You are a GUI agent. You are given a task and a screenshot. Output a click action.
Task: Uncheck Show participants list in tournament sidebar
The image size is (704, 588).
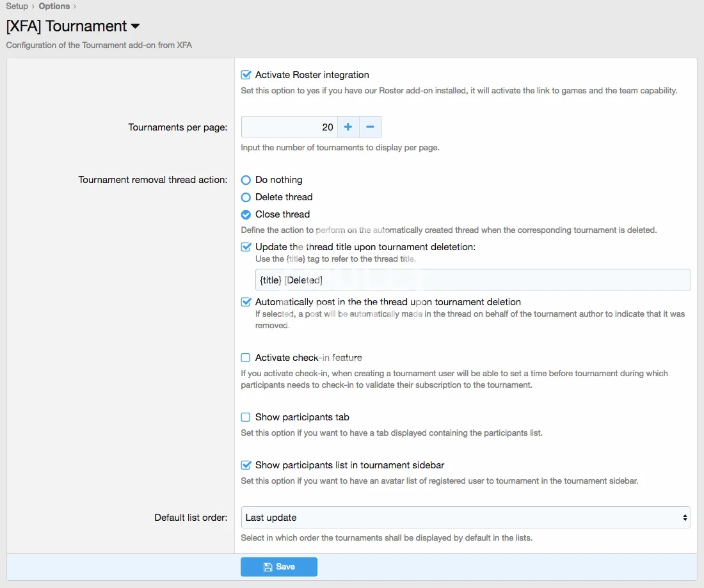click(x=246, y=465)
